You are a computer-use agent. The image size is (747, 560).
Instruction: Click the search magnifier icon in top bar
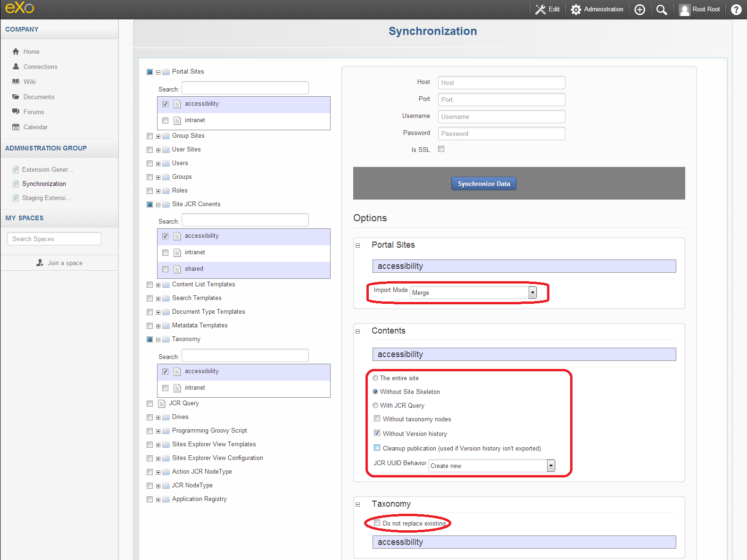coord(662,9)
